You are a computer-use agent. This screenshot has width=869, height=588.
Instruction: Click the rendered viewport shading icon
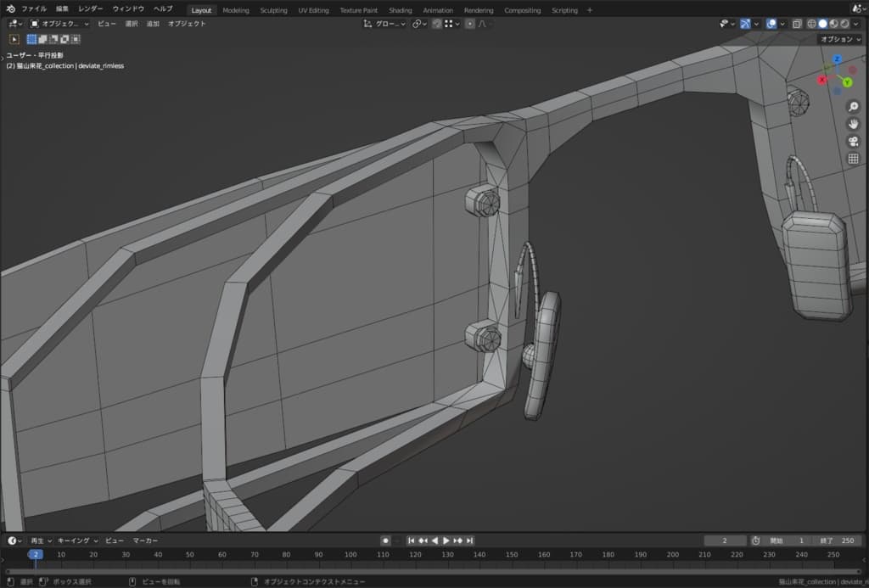click(844, 24)
